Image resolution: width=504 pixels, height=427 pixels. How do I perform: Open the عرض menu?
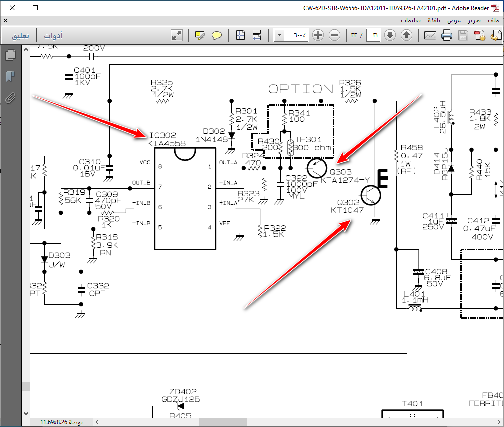point(454,20)
